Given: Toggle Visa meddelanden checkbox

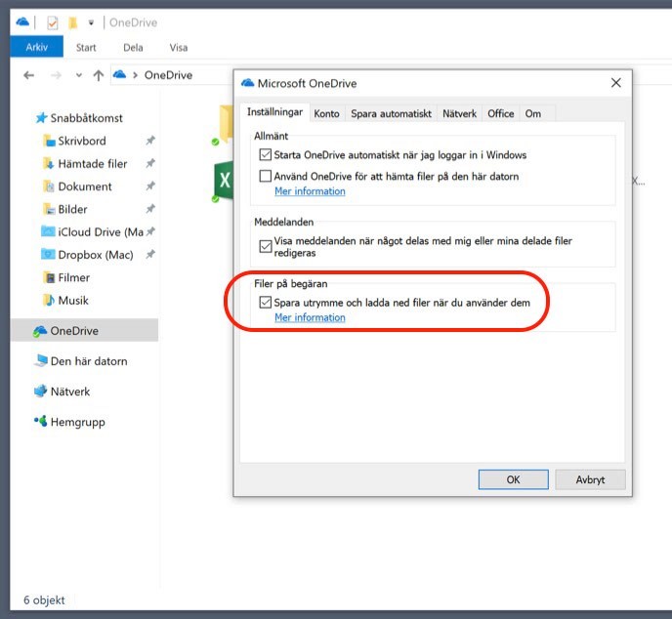Looking at the screenshot, I should coord(266,246).
